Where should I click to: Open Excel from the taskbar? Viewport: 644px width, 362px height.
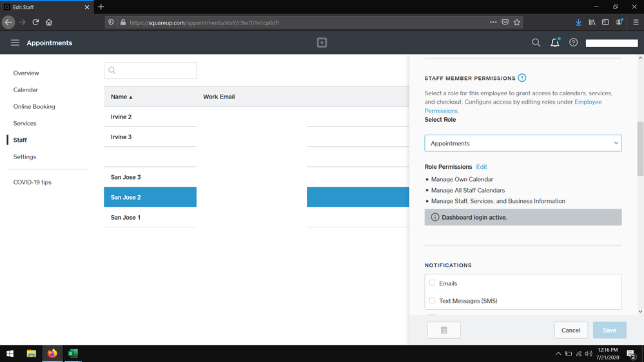click(x=73, y=354)
